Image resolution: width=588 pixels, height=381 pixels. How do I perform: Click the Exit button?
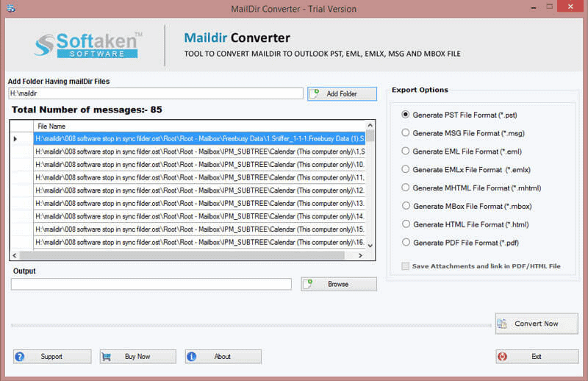tap(537, 357)
